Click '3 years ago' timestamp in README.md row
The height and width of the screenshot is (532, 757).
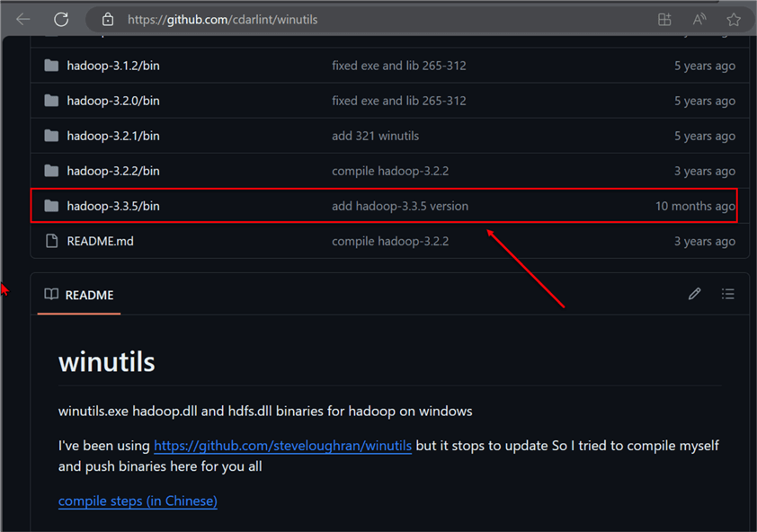(705, 242)
